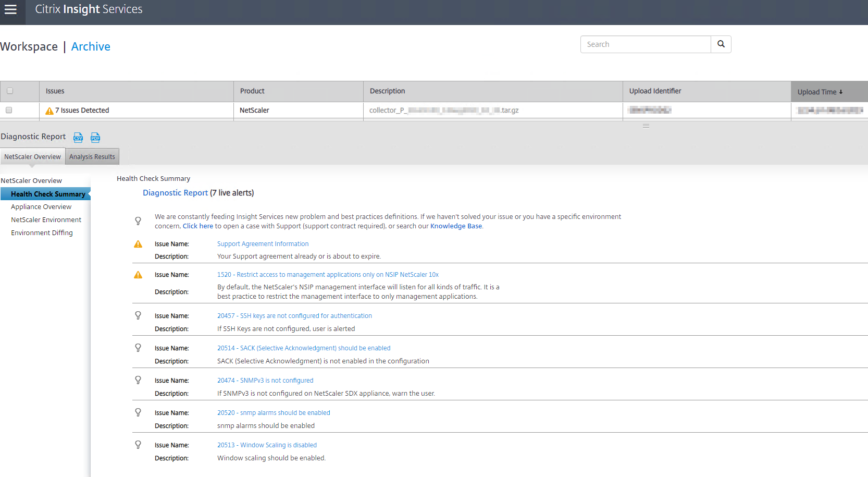
Task: Open Environment Diffing in sidebar
Action: point(42,233)
